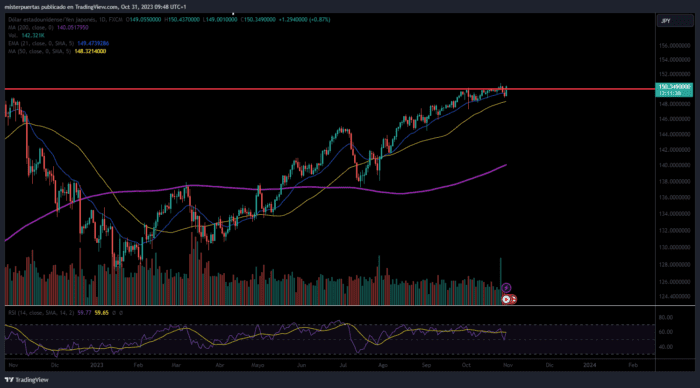Click the EMA 21 value 149.4739286
The image size is (700, 388).
93,43
